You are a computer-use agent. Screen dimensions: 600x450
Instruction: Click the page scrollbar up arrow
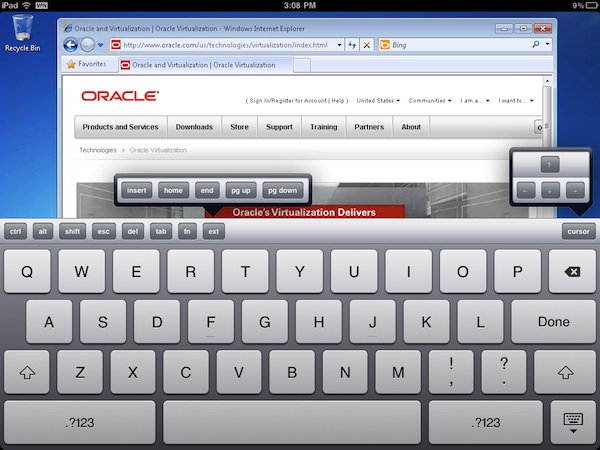click(x=547, y=81)
